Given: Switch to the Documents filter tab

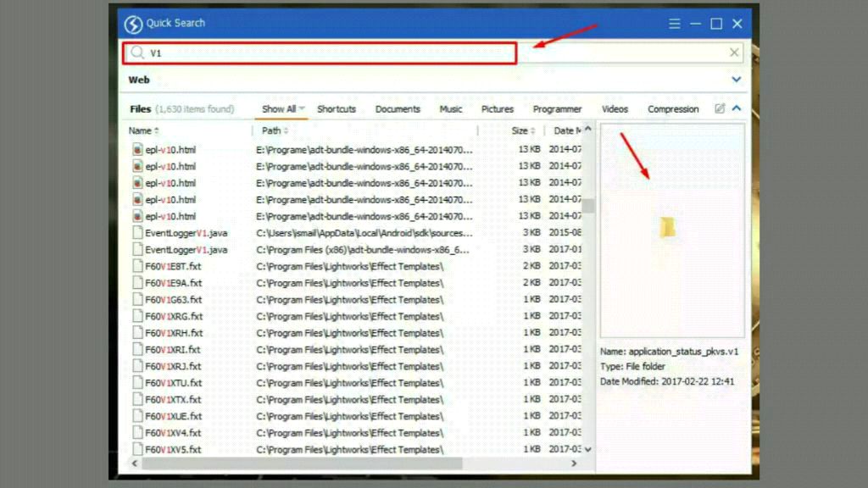Looking at the screenshot, I should tap(398, 108).
